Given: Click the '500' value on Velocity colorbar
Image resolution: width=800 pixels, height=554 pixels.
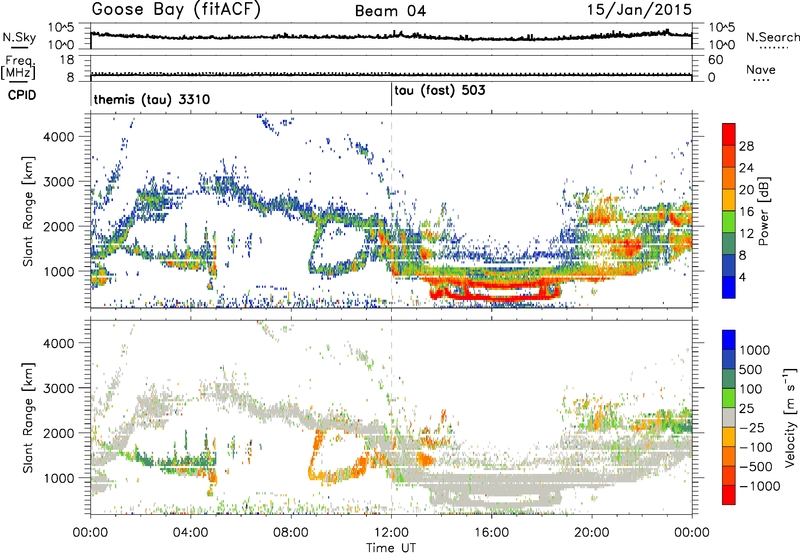Looking at the screenshot, I should point(751,370).
